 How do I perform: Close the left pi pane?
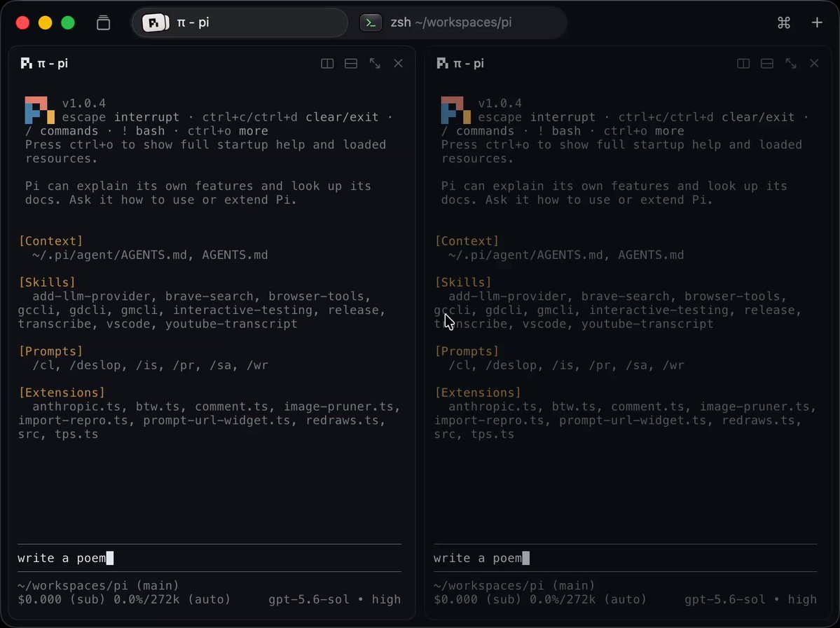398,63
